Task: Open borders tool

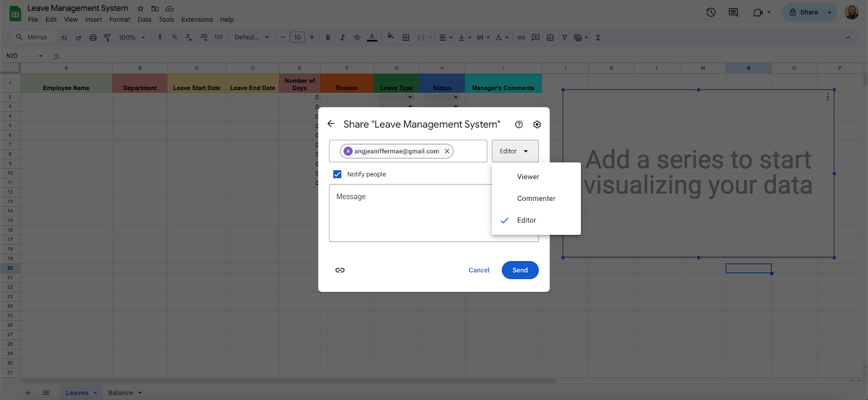Action: coord(406,37)
